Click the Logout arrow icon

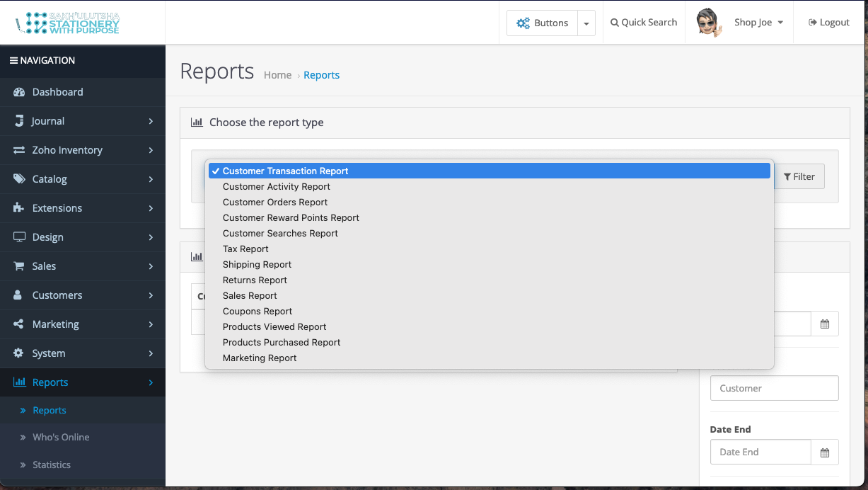tap(813, 23)
